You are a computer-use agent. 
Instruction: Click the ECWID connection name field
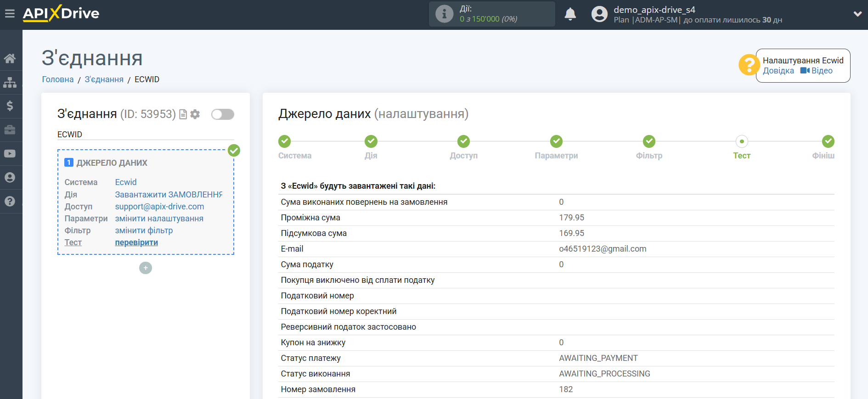146,135
